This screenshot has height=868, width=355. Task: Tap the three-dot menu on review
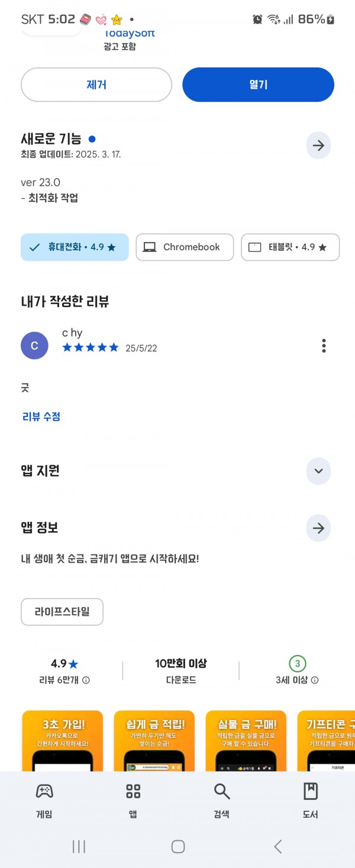(x=324, y=346)
